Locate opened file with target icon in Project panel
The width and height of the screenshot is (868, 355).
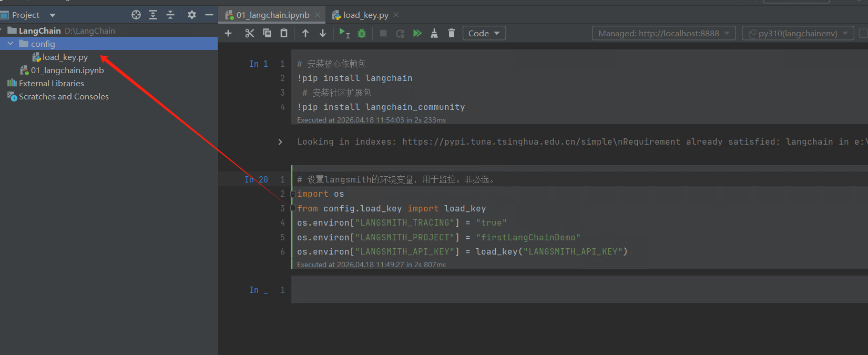(136, 15)
